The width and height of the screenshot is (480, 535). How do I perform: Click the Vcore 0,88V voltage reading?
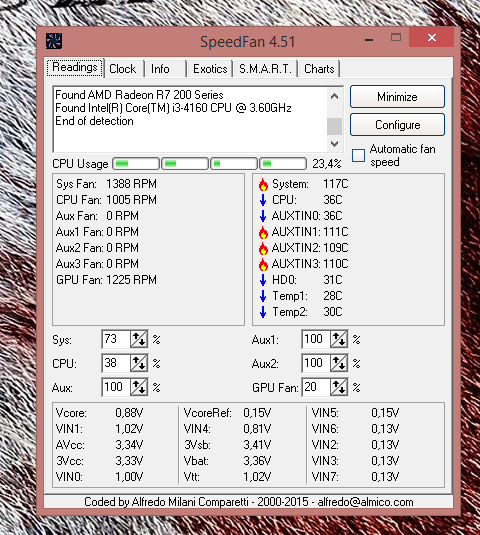(x=99, y=413)
